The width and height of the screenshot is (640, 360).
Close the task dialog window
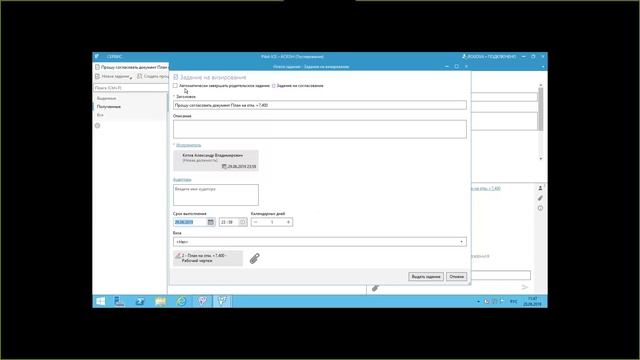[x=466, y=67]
